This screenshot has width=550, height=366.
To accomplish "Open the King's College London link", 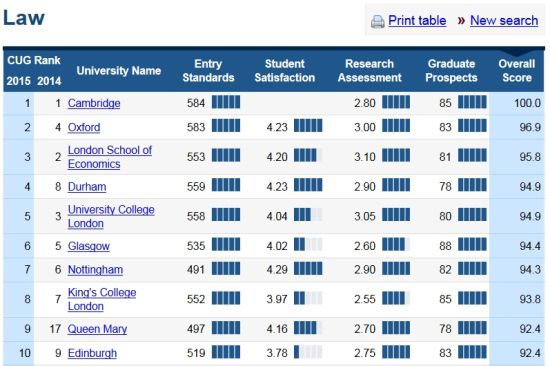I will tap(102, 299).
